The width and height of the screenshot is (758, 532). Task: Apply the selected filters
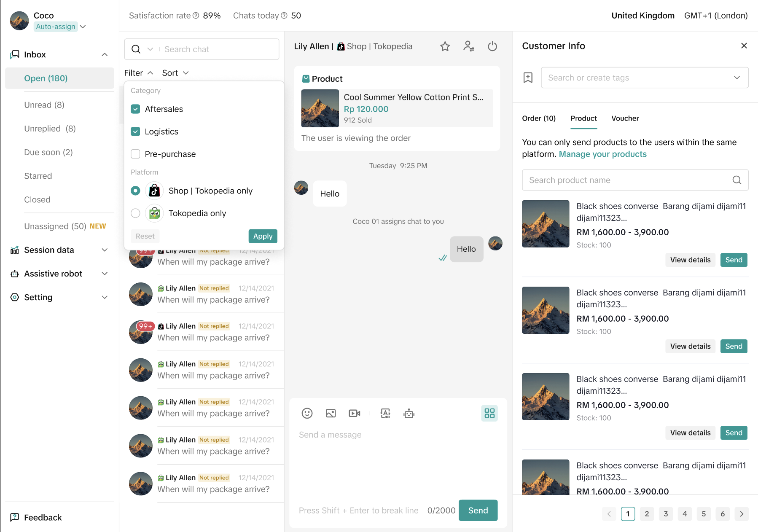(x=263, y=236)
